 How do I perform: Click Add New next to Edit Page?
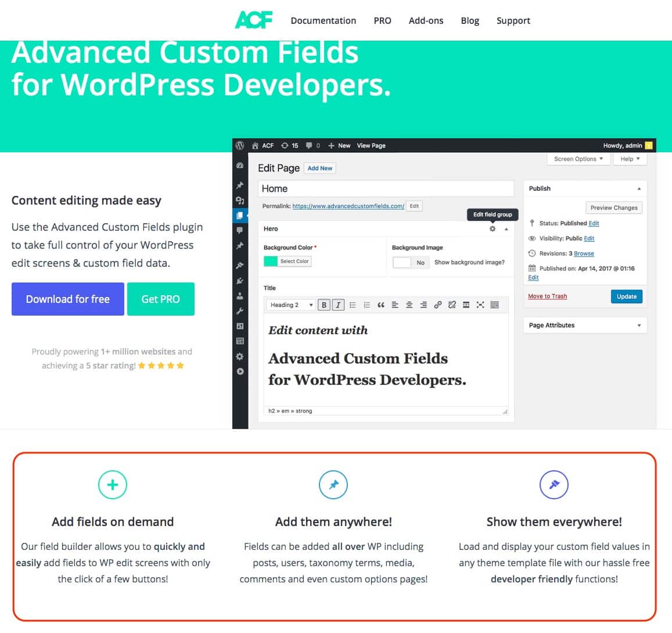(x=319, y=168)
